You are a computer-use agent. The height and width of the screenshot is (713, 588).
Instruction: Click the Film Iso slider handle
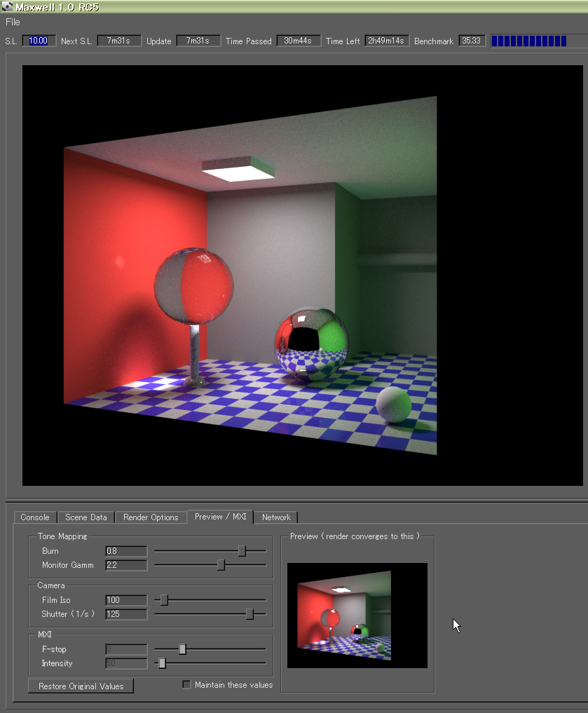click(165, 600)
